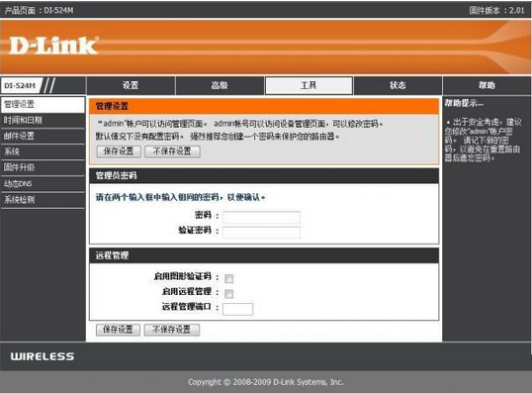532x393 pixels.
Task: Click the top 保存设置 button
Action: [x=119, y=151]
